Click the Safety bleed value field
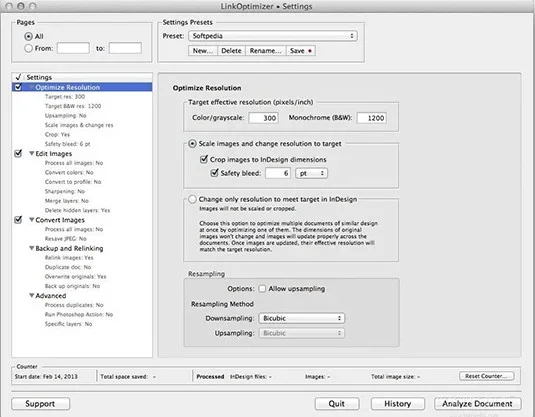This screenshot has height=417, width=535. pyautogui.click(x=278, y=173)
